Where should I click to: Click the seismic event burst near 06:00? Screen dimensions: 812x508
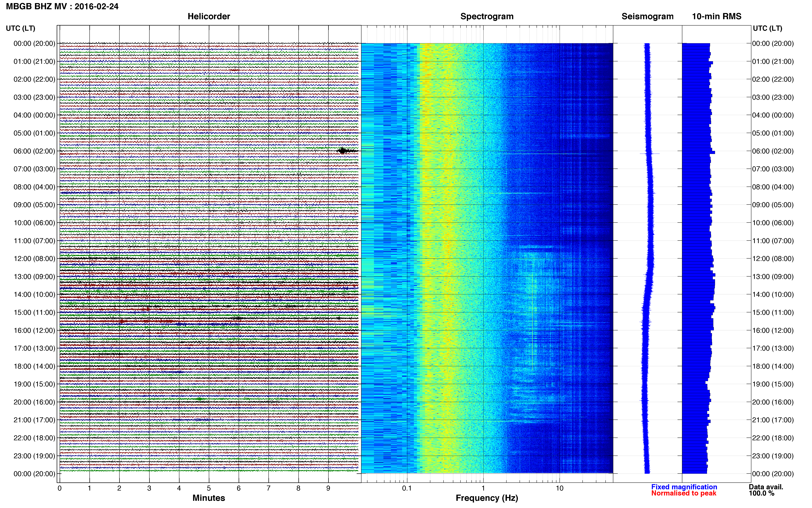tap(347, 151)
